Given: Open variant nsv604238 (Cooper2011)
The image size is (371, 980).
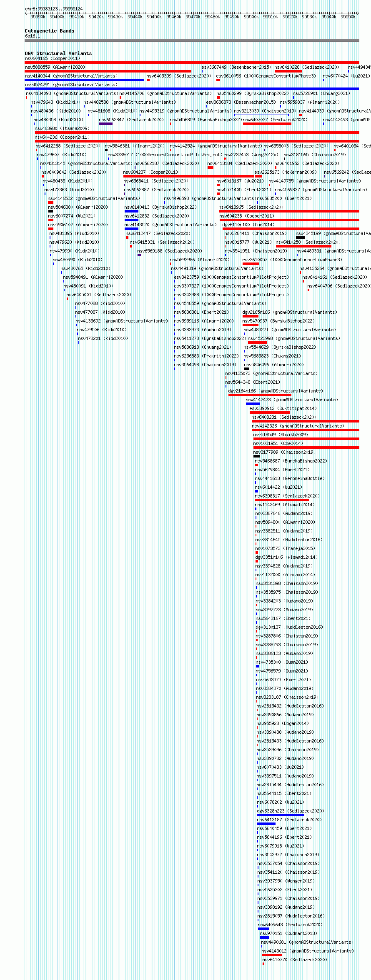Looking at the screenshot, I should [x=247, y=216].
